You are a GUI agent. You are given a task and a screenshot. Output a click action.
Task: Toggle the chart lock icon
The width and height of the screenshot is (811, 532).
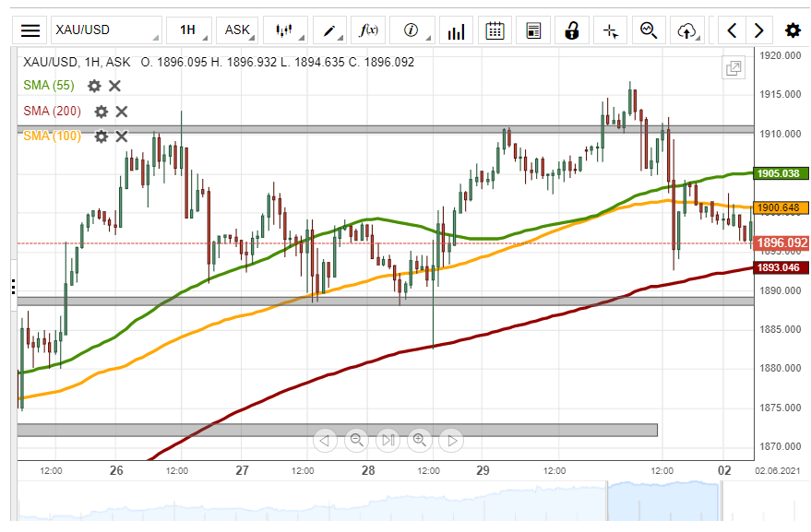click(x=572, y=30)
